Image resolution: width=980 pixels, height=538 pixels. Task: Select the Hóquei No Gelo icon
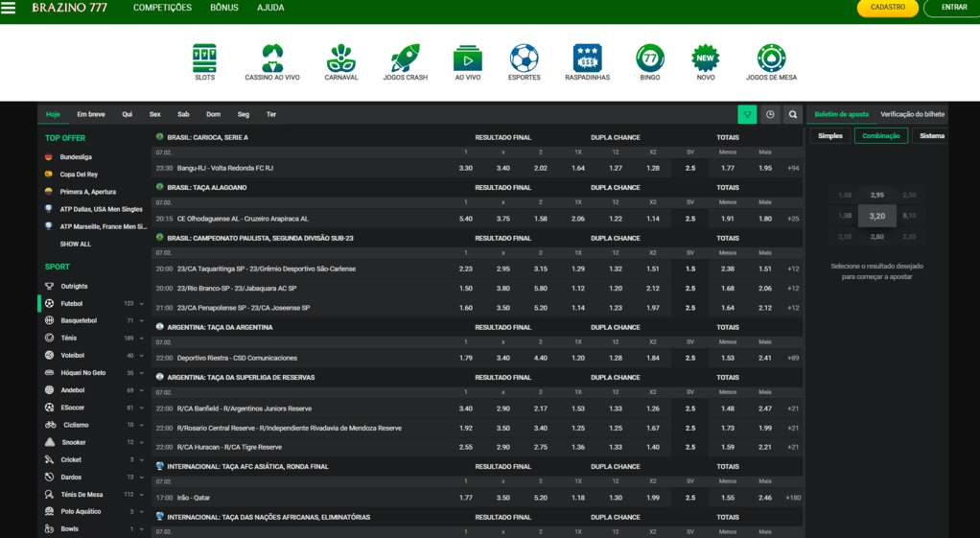[x=49, y=372]
